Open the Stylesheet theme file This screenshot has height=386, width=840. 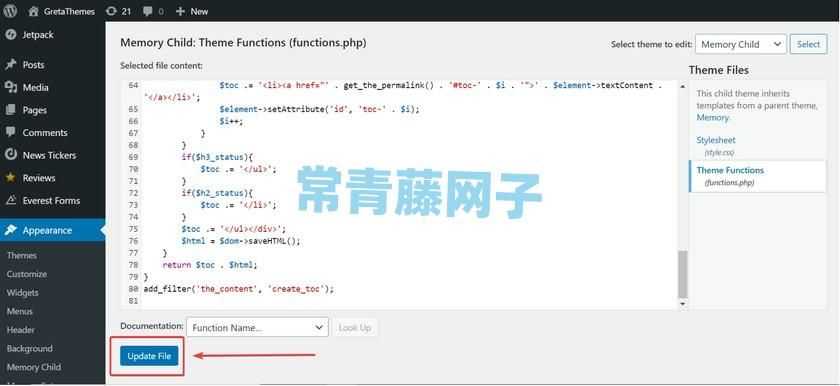[716, 140]
